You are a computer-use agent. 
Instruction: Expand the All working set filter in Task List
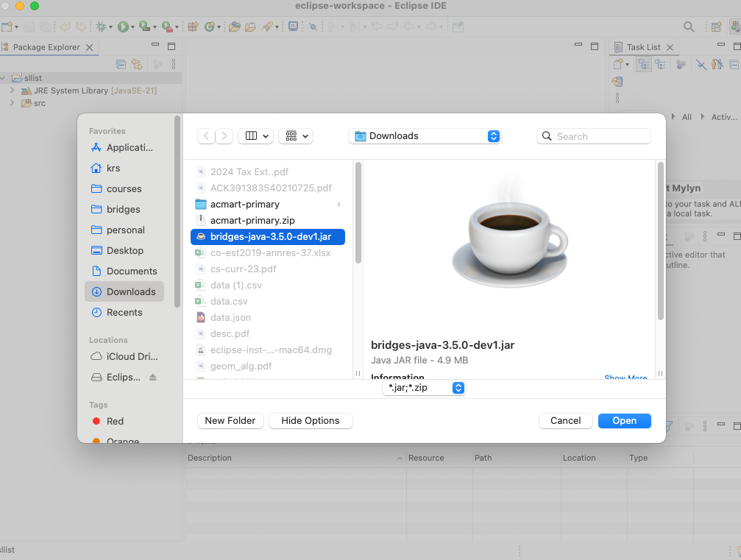673,117
